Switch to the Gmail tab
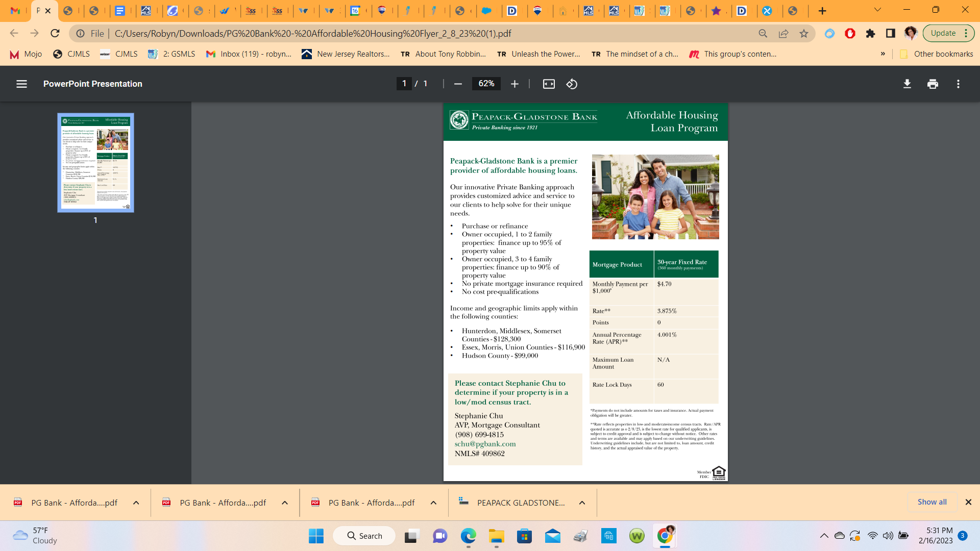980x551 pixels. [15, 11]
